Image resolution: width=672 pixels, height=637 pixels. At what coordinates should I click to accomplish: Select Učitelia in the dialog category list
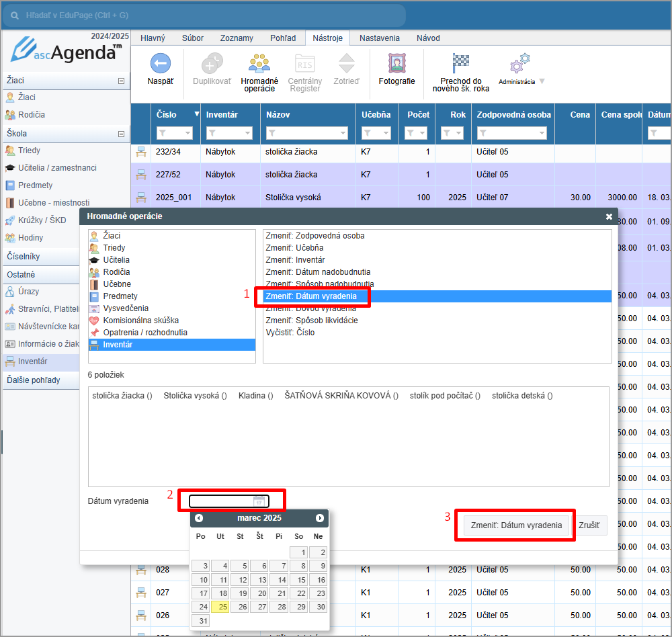172,260
